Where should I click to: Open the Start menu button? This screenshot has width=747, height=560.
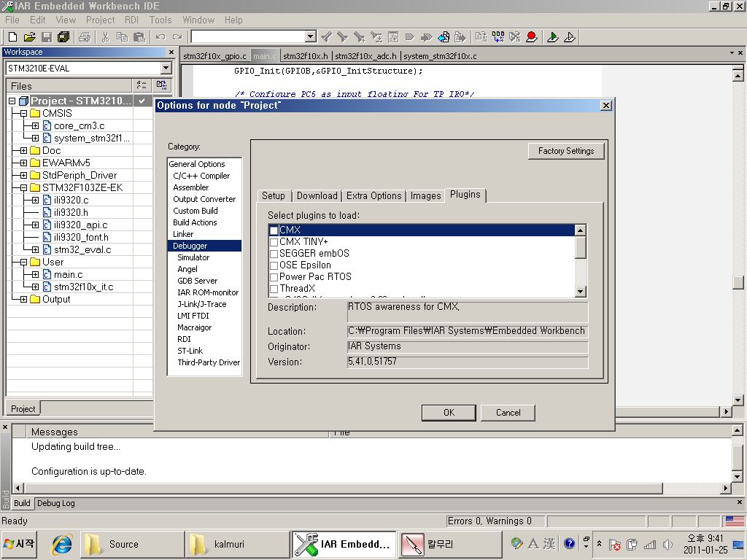(x=20, y=544)
